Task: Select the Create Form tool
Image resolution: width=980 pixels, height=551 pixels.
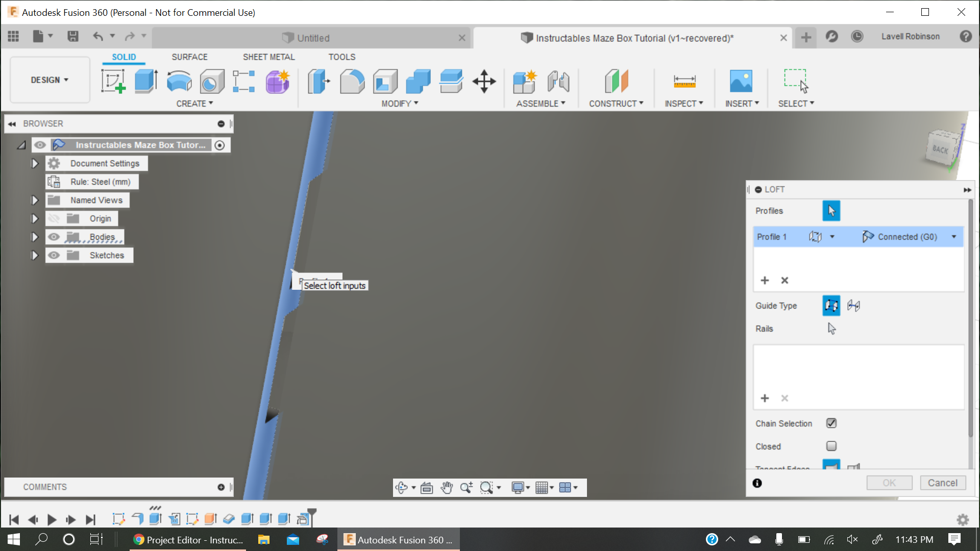Action: (278, 81)
